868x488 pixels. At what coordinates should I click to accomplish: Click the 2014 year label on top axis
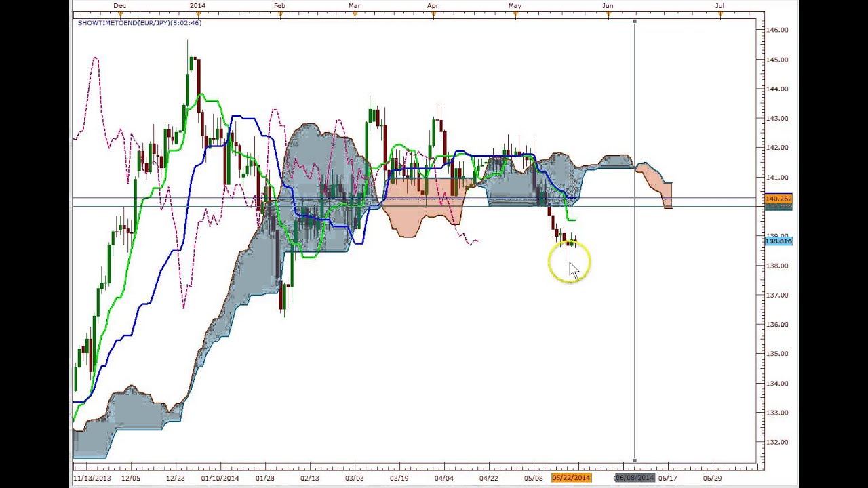click(197, 5)
